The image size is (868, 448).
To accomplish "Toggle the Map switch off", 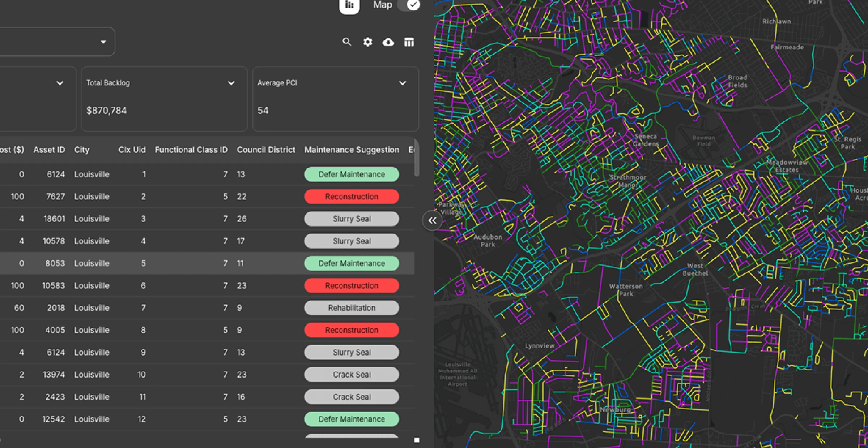I will [x=409, y=5].
